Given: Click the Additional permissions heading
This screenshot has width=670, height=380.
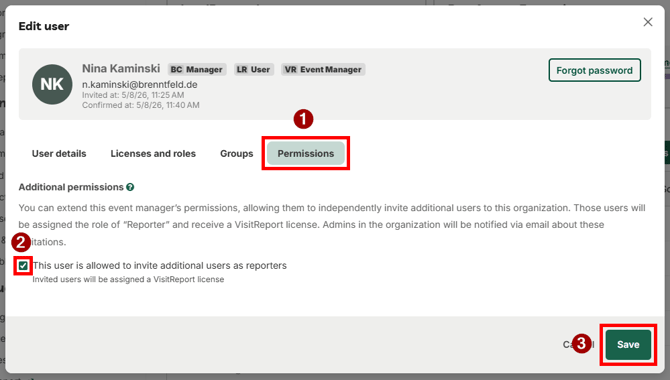Looking at the screenshot, I should coord(71,187).
